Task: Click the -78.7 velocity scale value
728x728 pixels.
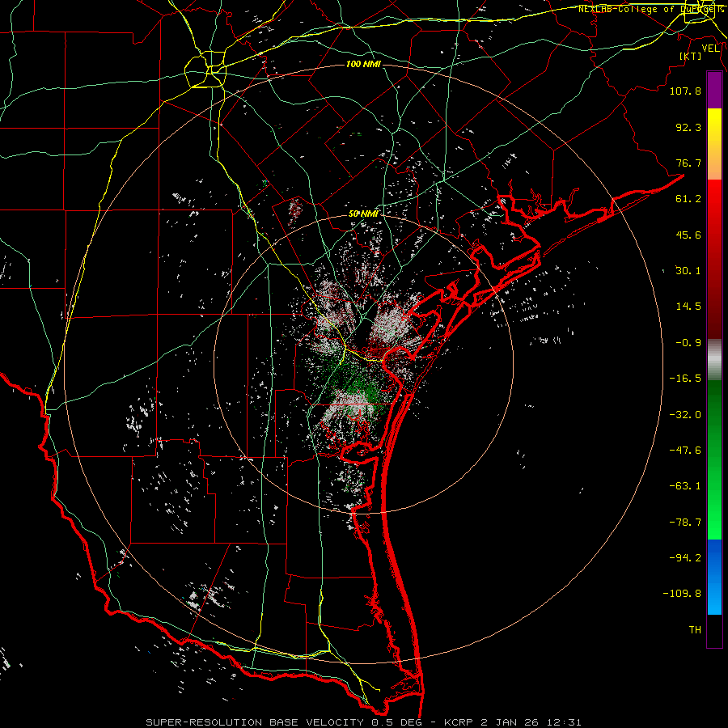Action: (685, 523)
